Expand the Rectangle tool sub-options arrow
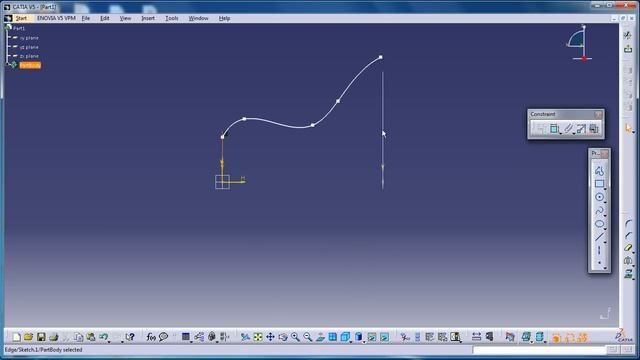 [x=605, y=189]
